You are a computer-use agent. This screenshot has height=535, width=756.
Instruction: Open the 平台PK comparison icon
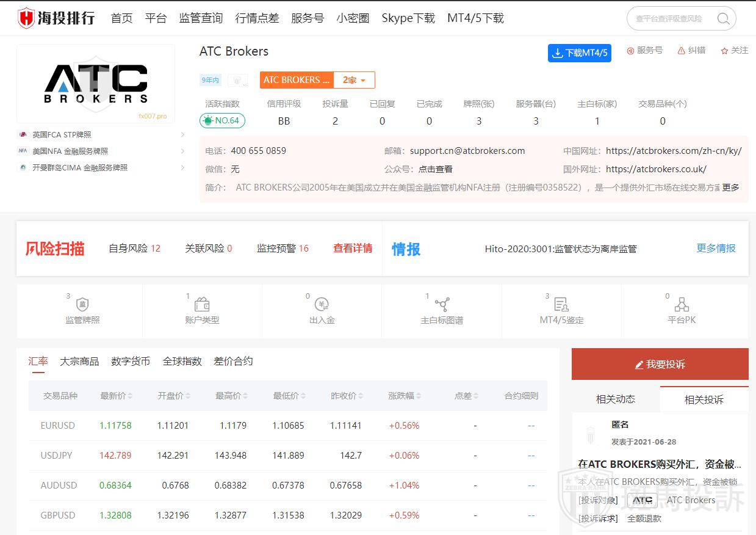(x=682, y=304)
